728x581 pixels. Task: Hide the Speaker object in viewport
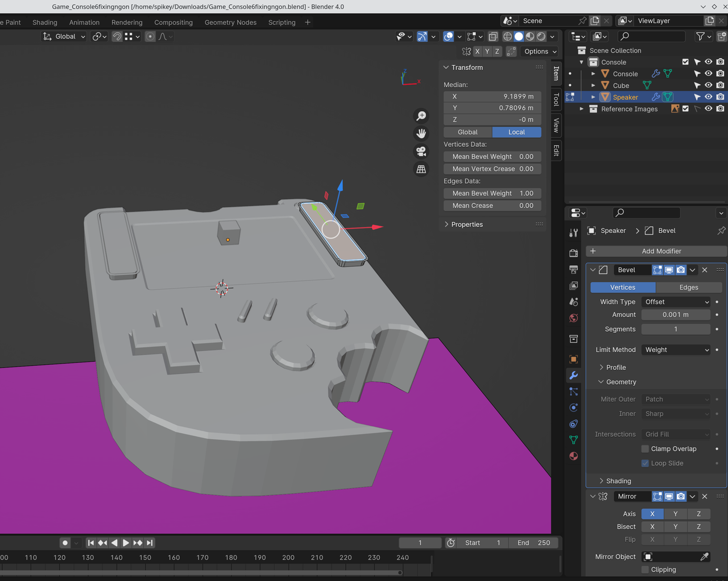click(x=708, y=97)
